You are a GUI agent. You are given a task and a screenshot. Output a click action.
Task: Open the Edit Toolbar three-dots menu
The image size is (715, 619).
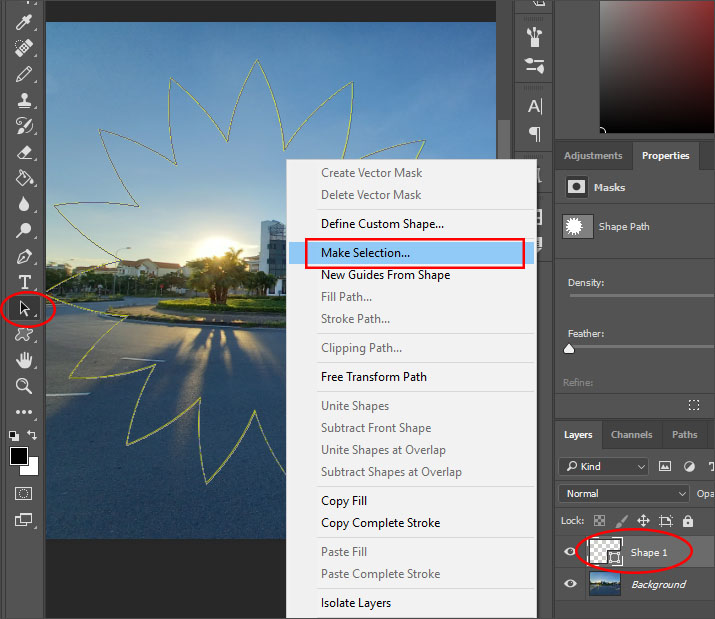tap(24, 412)
